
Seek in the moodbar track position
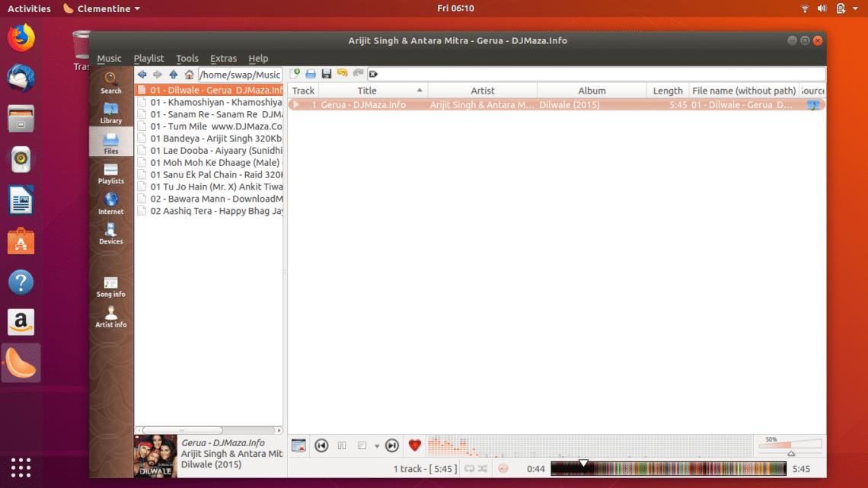[669, 469]
